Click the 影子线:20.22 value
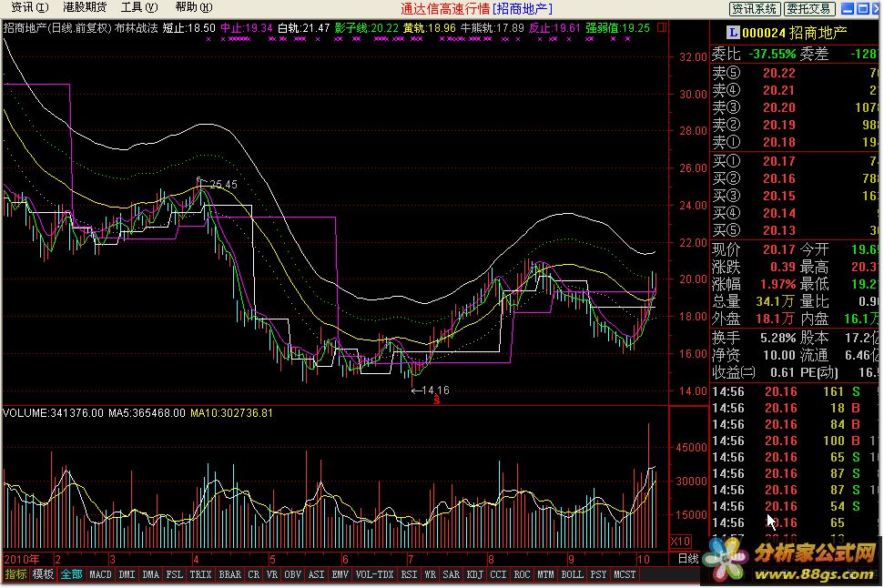The image size is (884, 588). click(x=367, y=27)
